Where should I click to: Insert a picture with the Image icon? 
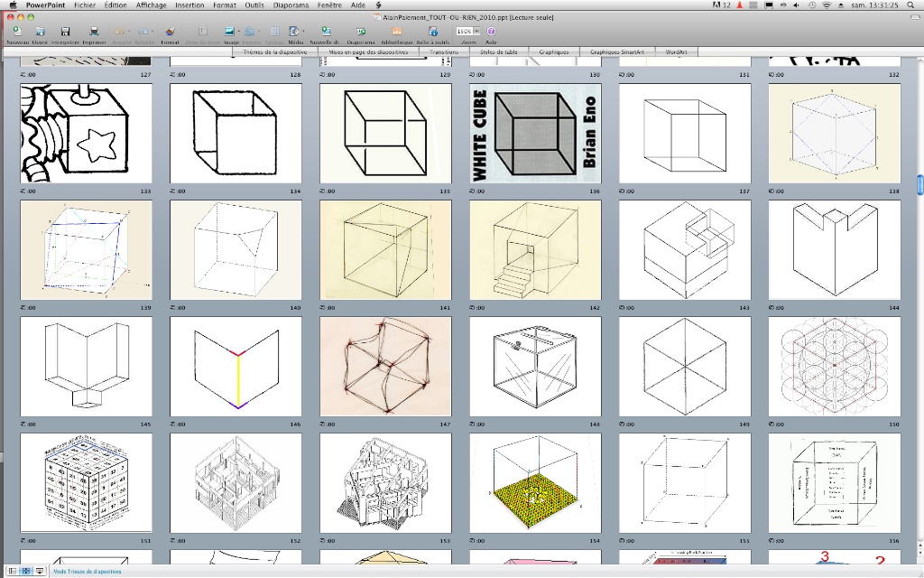(x=229, y=32)
